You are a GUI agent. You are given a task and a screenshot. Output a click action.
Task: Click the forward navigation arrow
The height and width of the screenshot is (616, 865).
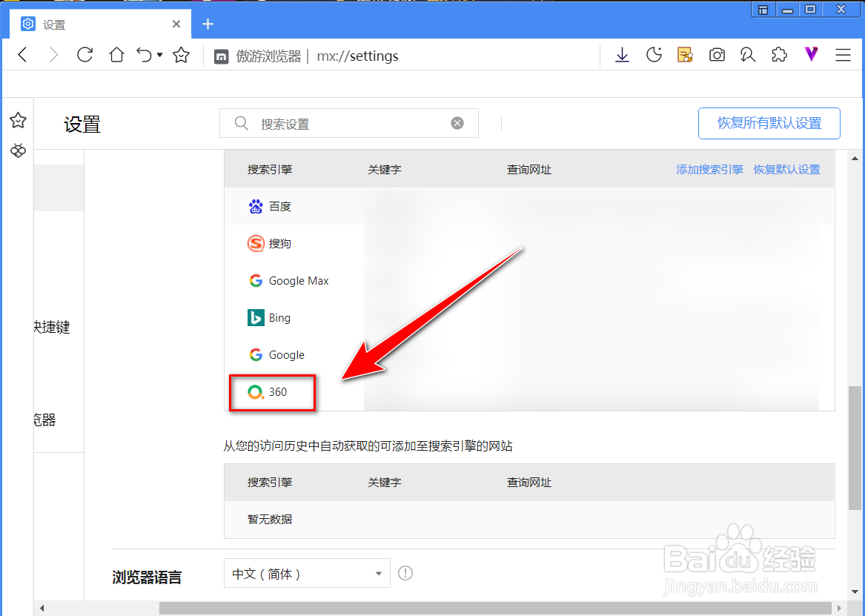[53, 55]
